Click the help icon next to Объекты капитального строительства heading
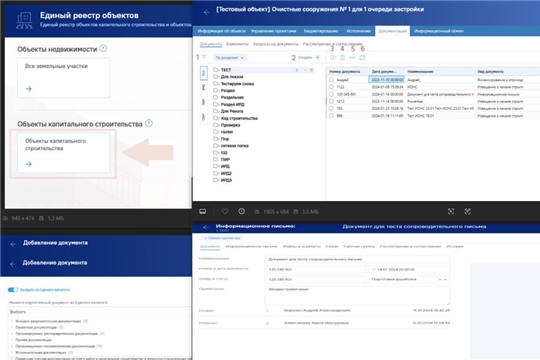 148,123
